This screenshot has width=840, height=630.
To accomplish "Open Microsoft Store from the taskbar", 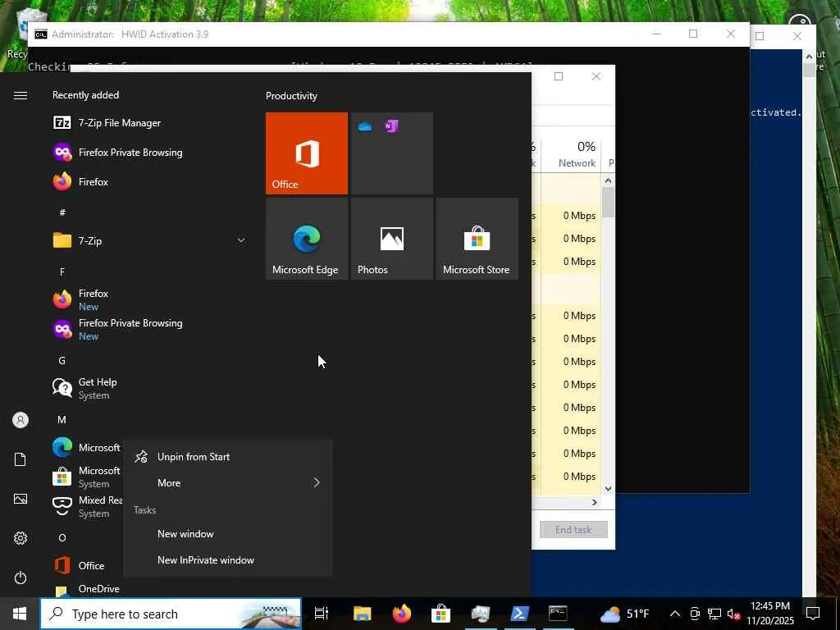I will pyautogui.click(x=441, y=614).
